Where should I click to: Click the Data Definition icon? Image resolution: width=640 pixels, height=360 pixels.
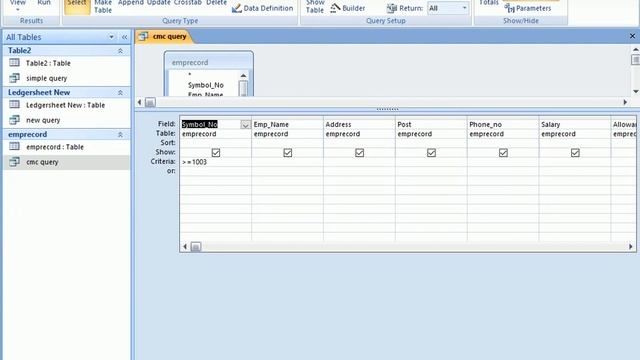pos(237,8)
